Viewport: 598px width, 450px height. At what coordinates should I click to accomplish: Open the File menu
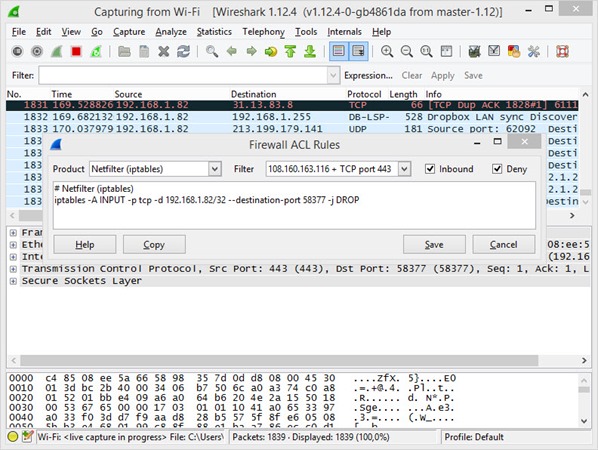tap(19, 32)
